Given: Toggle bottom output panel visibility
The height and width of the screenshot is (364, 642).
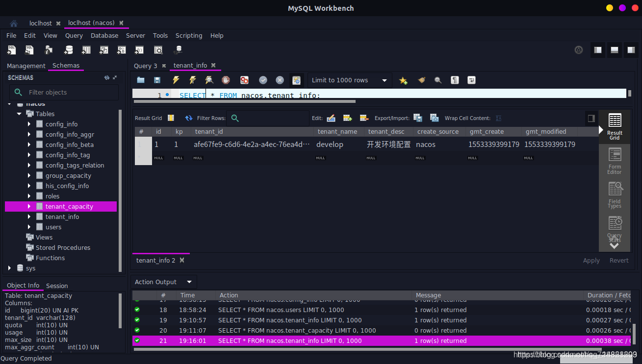Looking at the screenshot, I should click(614, 50).
